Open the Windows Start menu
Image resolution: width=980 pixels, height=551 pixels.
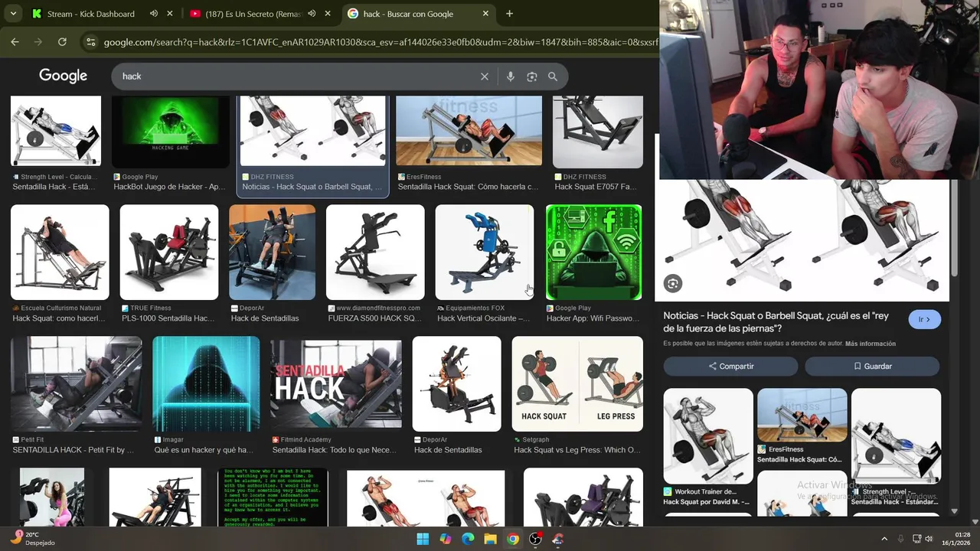click(423, 539)
